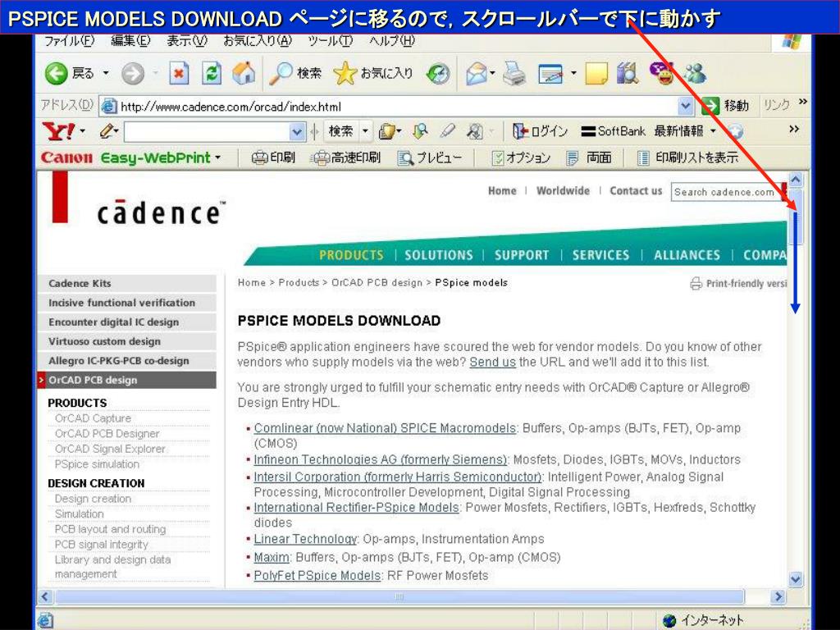The image size is (840, 630).
Task: Expand the Y! logo dropdown arrow
Action: (83, 130)
